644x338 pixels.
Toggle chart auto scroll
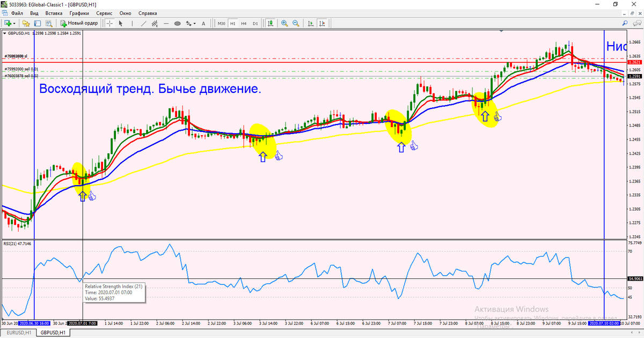click(x=311, y=23)
